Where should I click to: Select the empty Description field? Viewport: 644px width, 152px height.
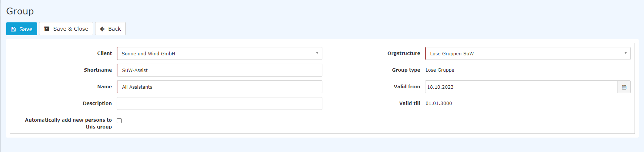click(219, 103)
